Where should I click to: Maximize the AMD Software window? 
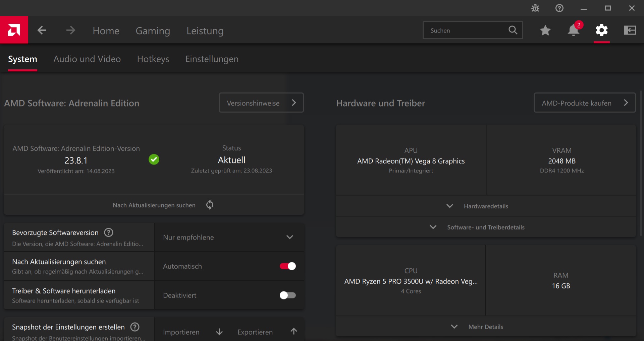pos(608,8)
